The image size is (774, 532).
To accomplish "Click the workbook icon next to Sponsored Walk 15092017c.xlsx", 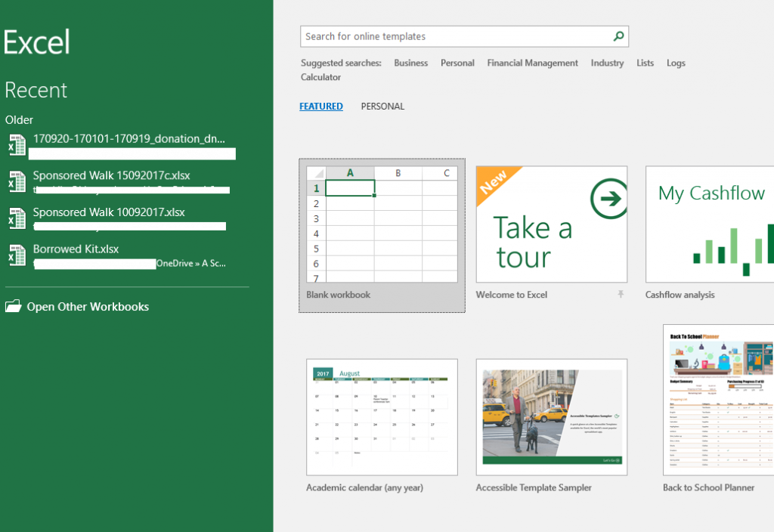I will click(16, 181).
